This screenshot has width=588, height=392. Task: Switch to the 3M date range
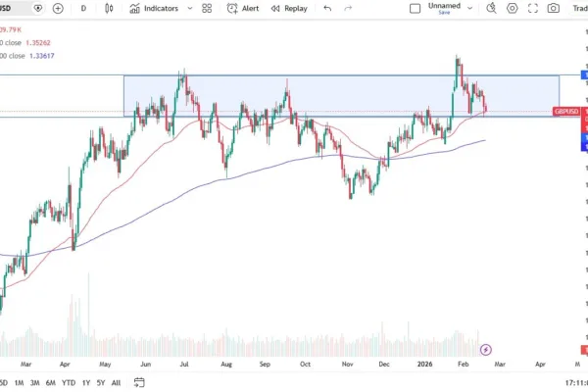34,382
